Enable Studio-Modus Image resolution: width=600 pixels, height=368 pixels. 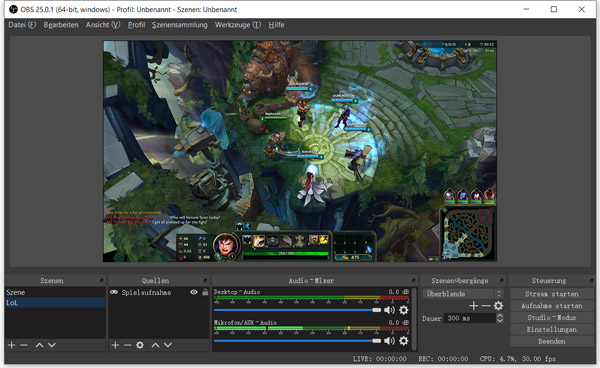(x=552, y=318)
